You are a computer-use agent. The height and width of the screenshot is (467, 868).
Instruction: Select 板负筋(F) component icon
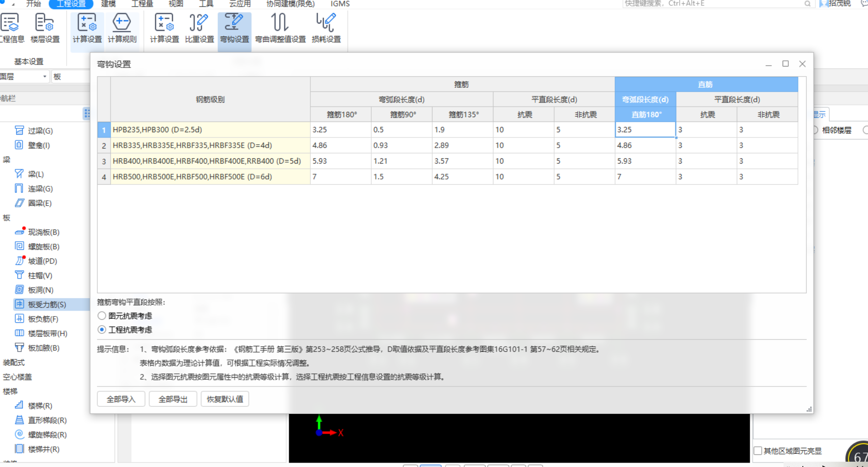[x=19, y=318]
